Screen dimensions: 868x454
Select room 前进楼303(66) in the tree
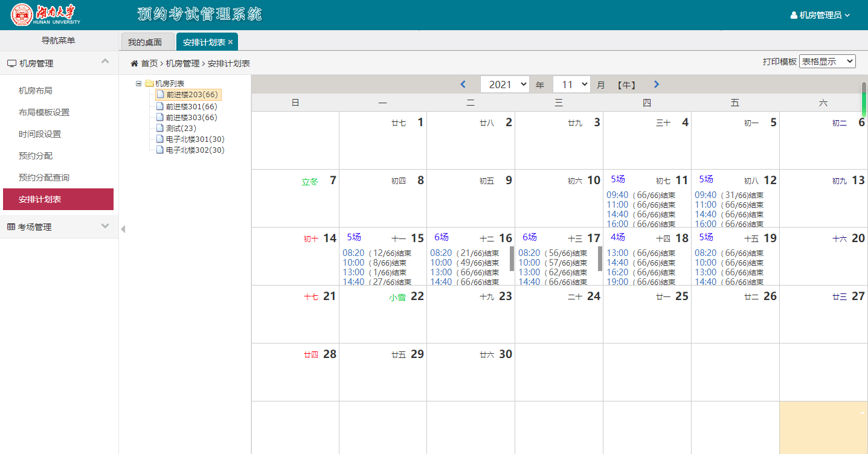pyautogui.click(x=191, y=117)
